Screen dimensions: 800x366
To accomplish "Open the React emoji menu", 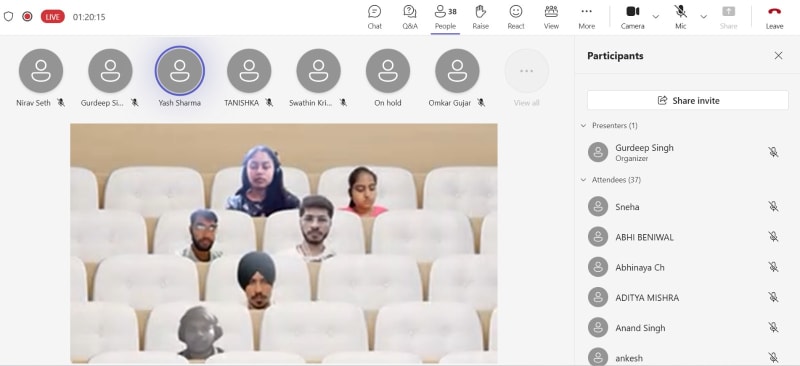I will coord(516,17).
